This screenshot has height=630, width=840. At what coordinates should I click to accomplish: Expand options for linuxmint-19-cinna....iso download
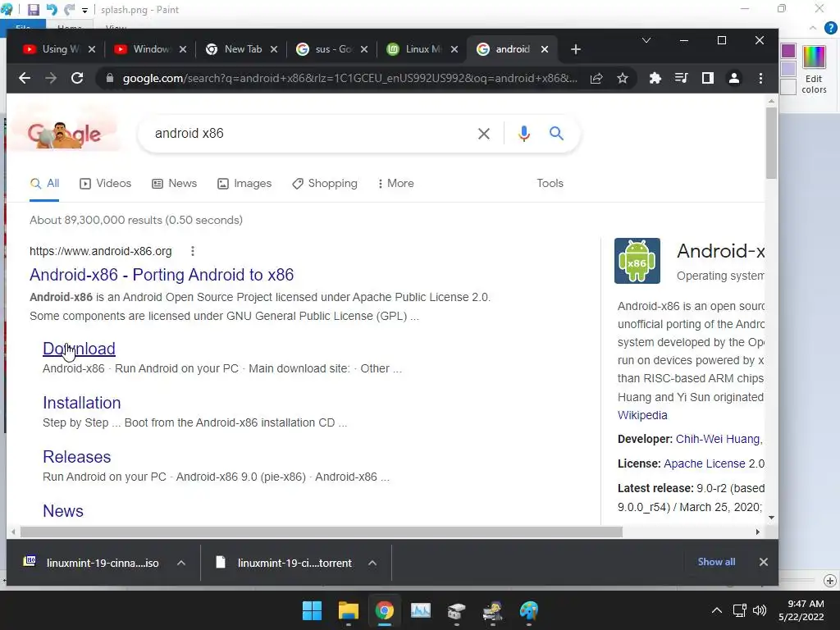click(x=181, y=563)
